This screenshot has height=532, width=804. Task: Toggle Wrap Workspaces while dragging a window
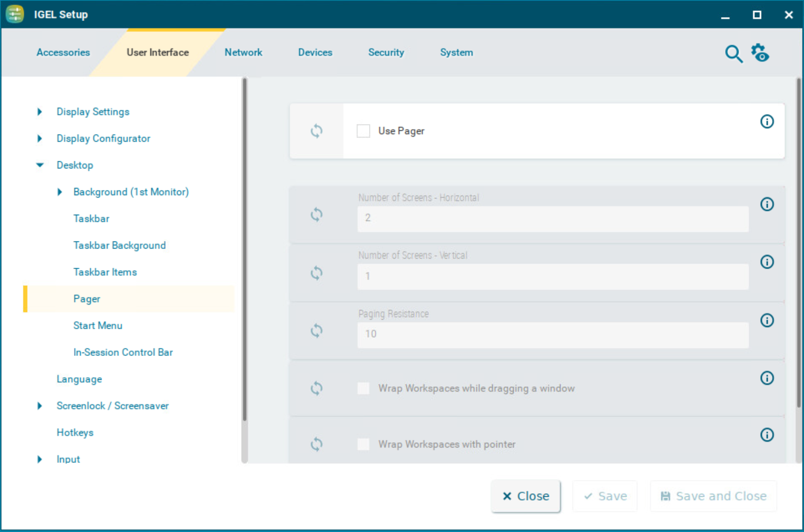point(363,388)
